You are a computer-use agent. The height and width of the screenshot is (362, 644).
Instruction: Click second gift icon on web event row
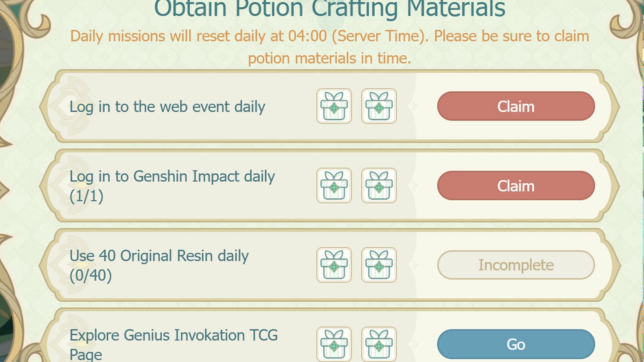coord(379,106)
